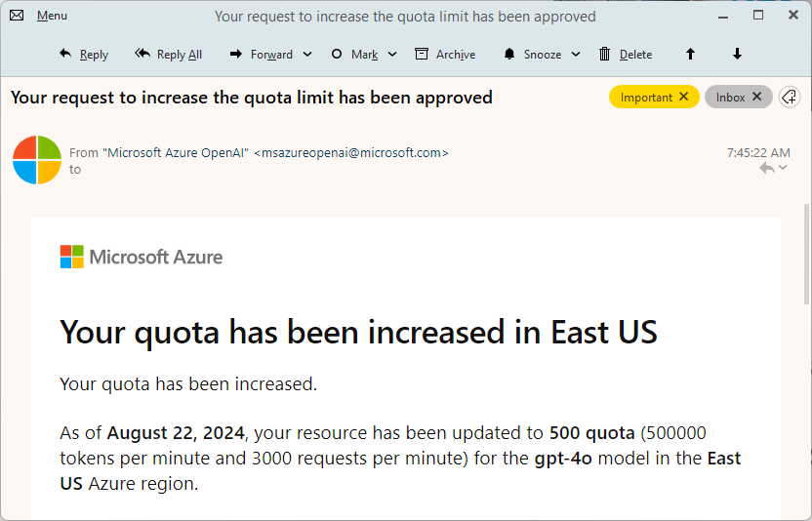Remove the Important tag with its X
The width and height of the screenshot is (812, 521).
coord(684,98)
